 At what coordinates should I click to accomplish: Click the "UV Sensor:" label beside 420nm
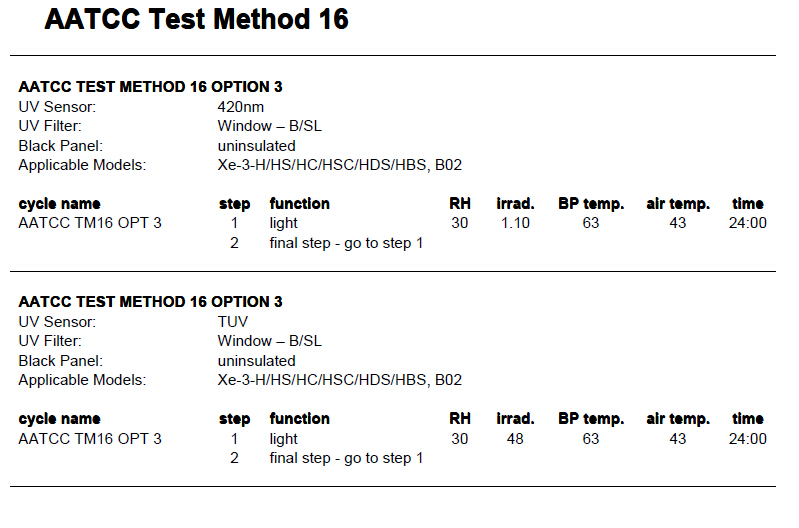57,106
